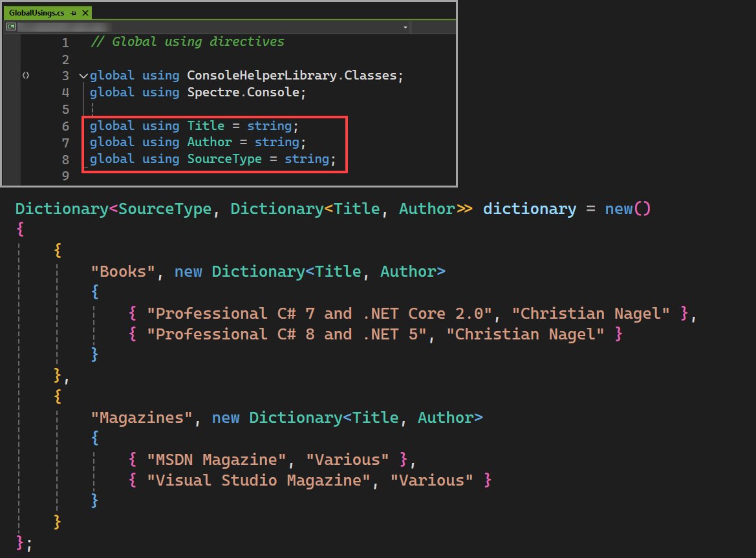This screenshot has height=558, width=756.
Task: Click the "Magazines" string key
Action: (142, 417)
